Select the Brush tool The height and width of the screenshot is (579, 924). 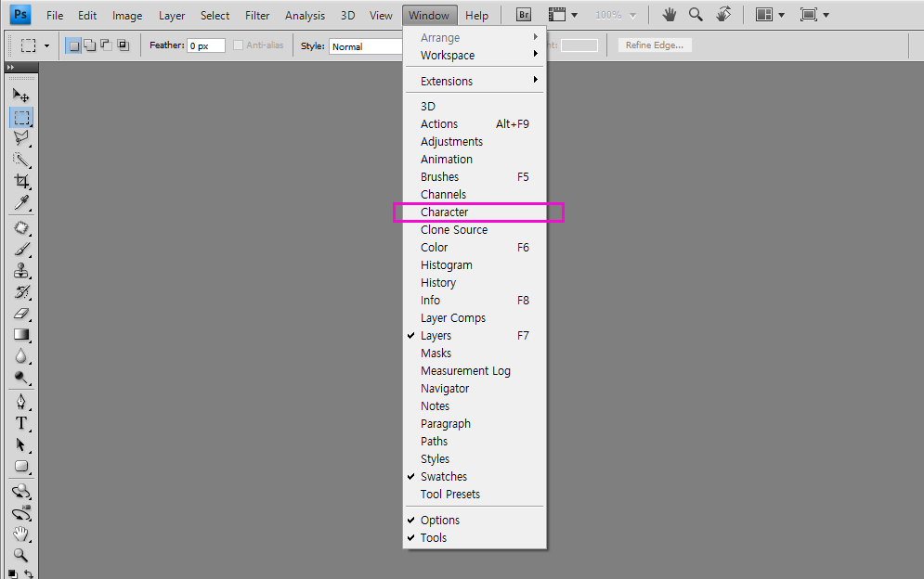pyautogui.click(x=21, y=250)
